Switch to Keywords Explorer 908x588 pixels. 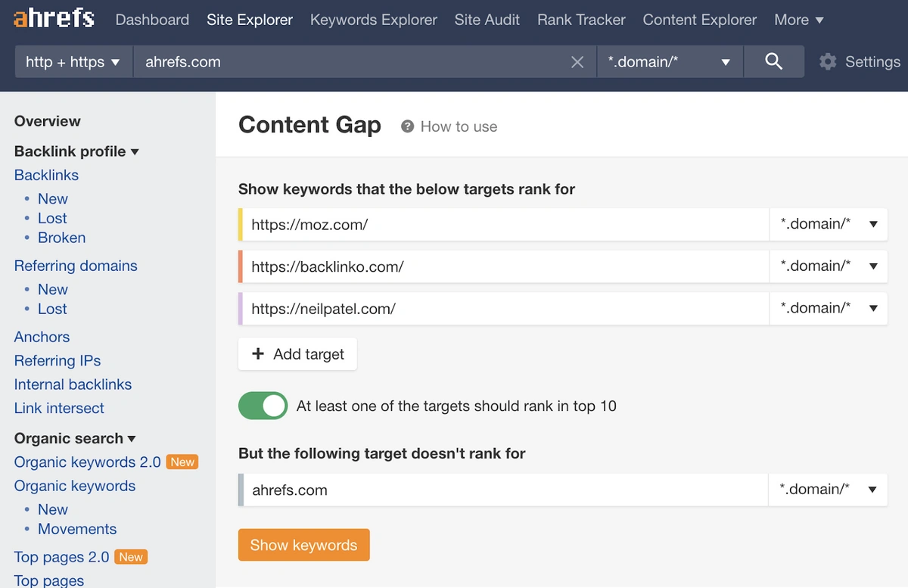[373, 20]
